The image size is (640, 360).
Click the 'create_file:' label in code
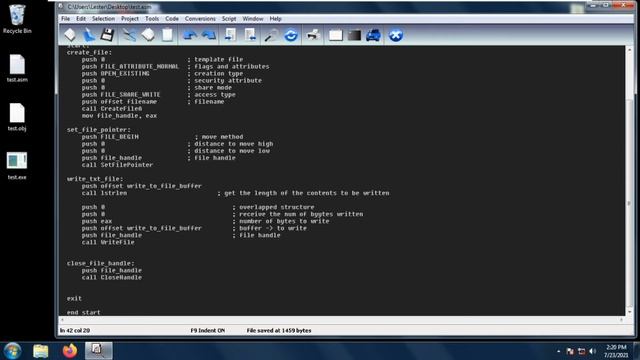[x=89, y=52]
